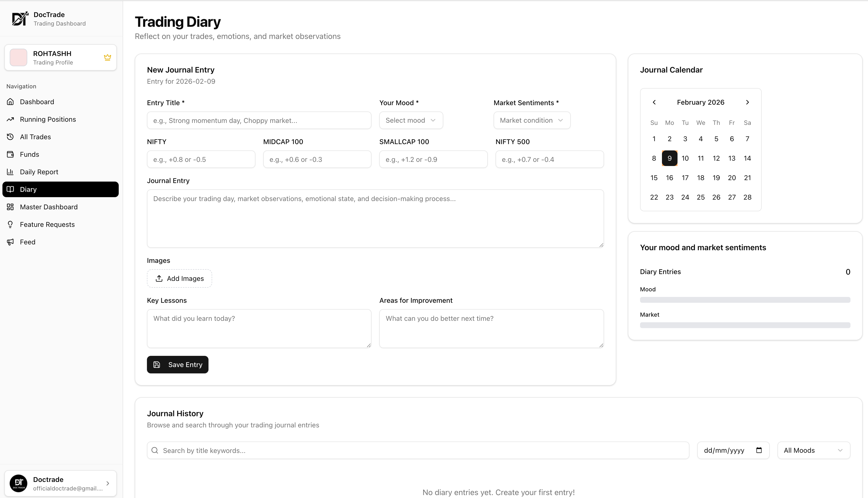The width and height of the screenshot is (868, 498).
Task: Click the crown icon on ROHTASHH profile
Action: pyautogui.click(x=107, y=57)
